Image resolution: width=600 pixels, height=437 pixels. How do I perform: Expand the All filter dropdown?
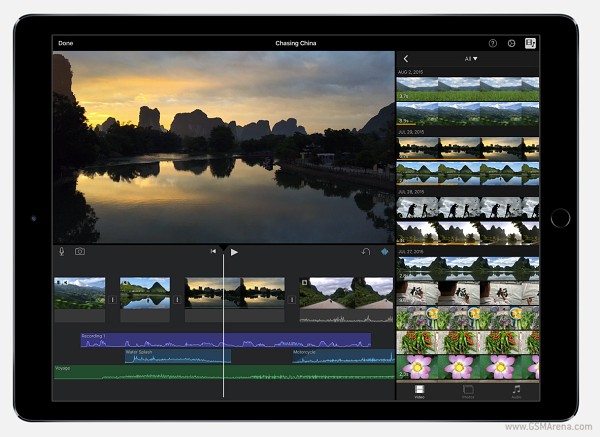tap(471, 59)
